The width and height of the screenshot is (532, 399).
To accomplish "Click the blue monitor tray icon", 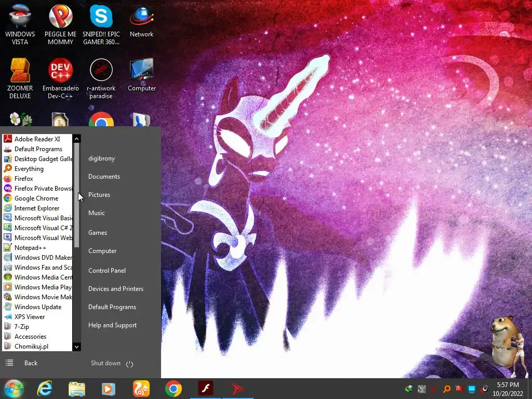I will click(x=472, y=389).
